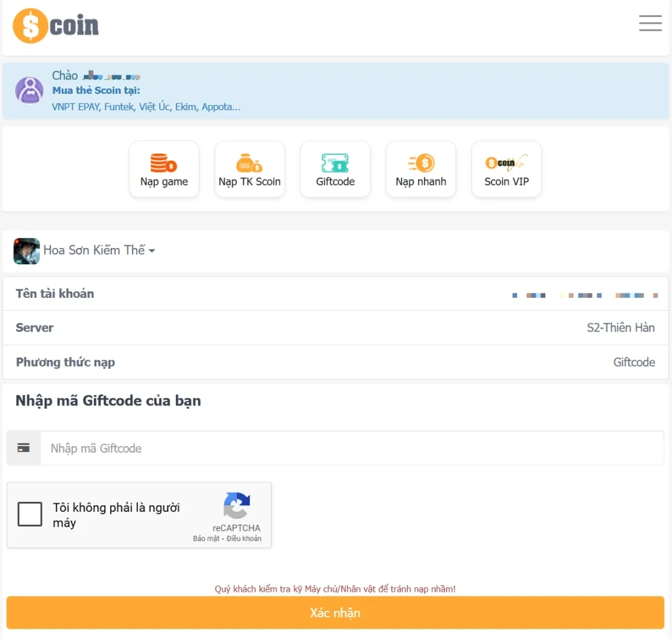Open the Nạp nhanh option
This screenshot has width=672, height=639.
tap(421, 169)
